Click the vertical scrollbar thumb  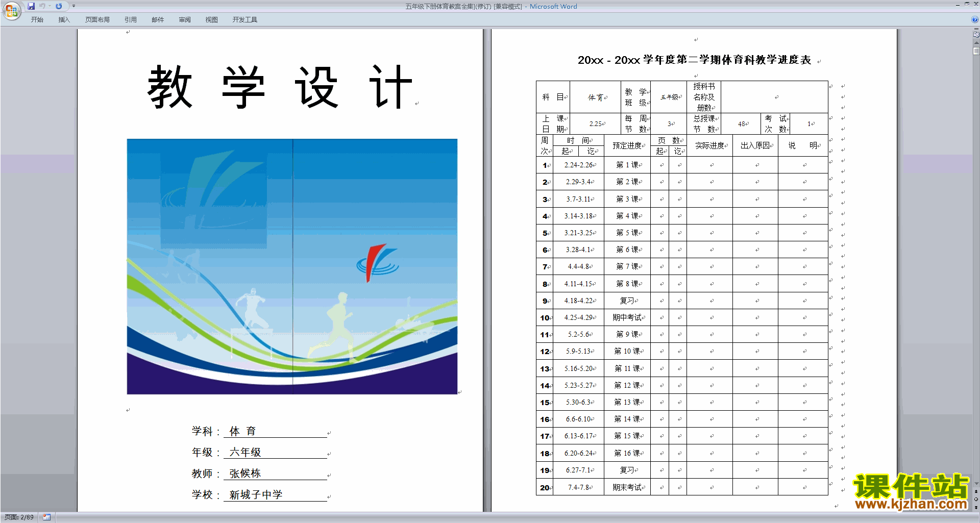click(976, 51)
